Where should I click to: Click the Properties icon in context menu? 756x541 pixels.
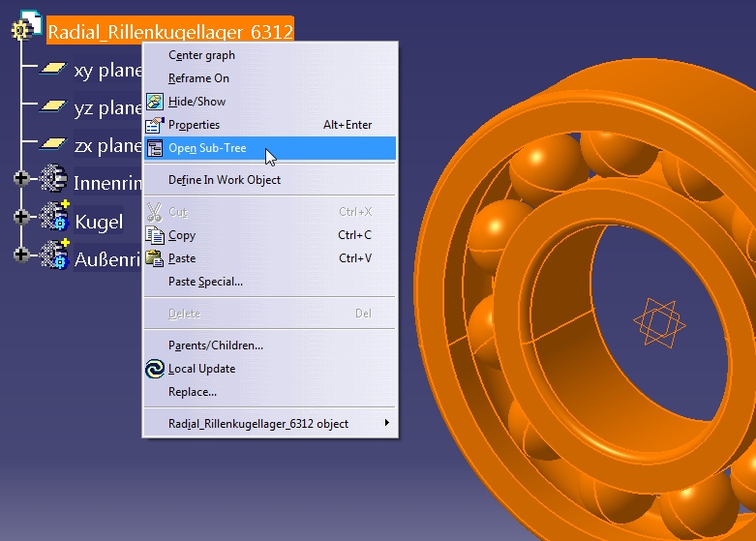tap(155, 125)
